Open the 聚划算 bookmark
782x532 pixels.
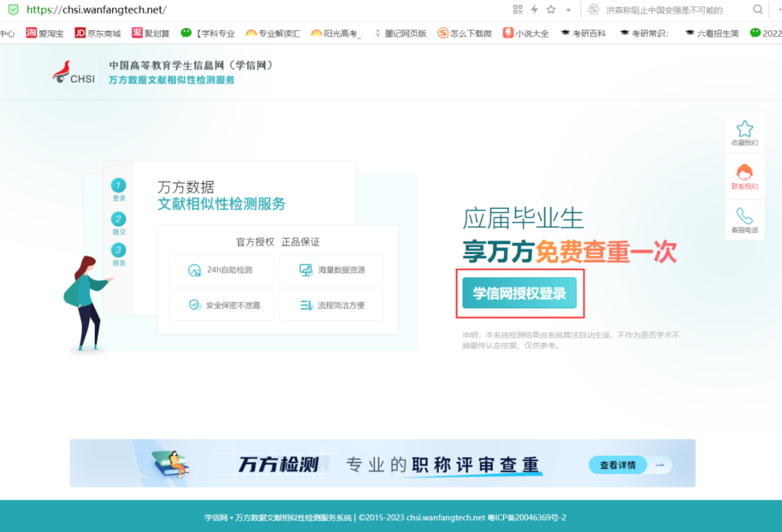[151, 33]
